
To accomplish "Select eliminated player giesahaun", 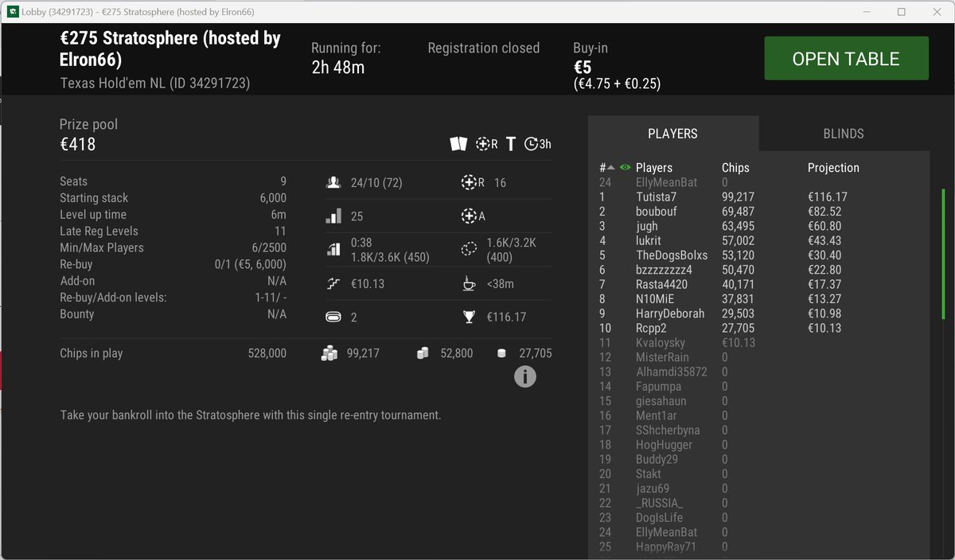I will pyautogui.click(x=661, y=401).
